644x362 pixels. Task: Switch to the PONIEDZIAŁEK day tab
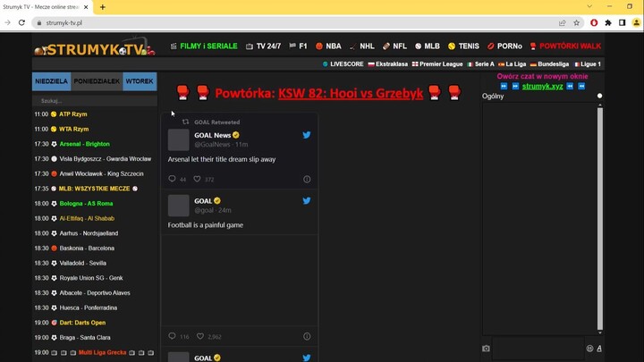(x=97, y=81)
